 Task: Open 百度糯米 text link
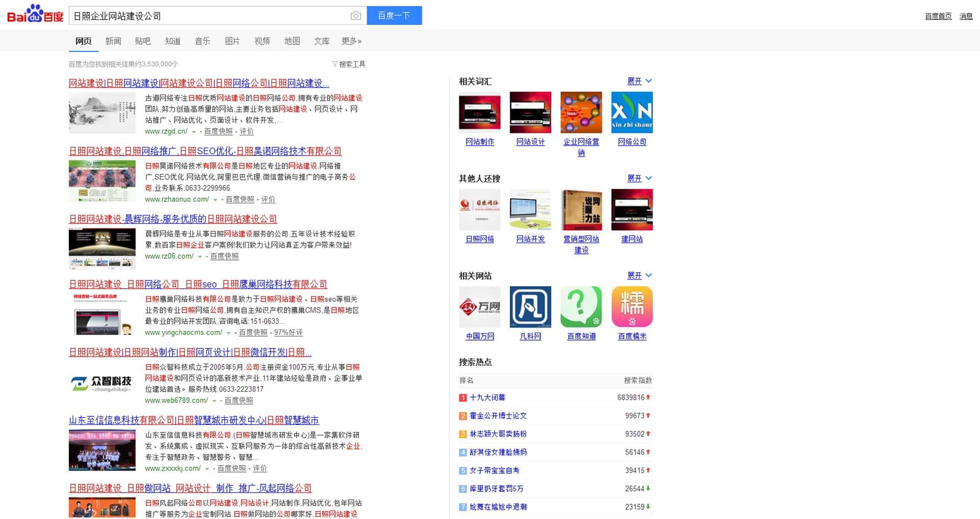click(x=632, y=336)
